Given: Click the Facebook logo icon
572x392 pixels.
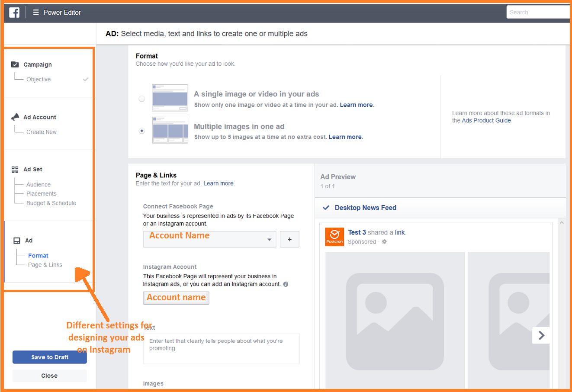Looking at the screenshot, I should [x=14, y=13].
